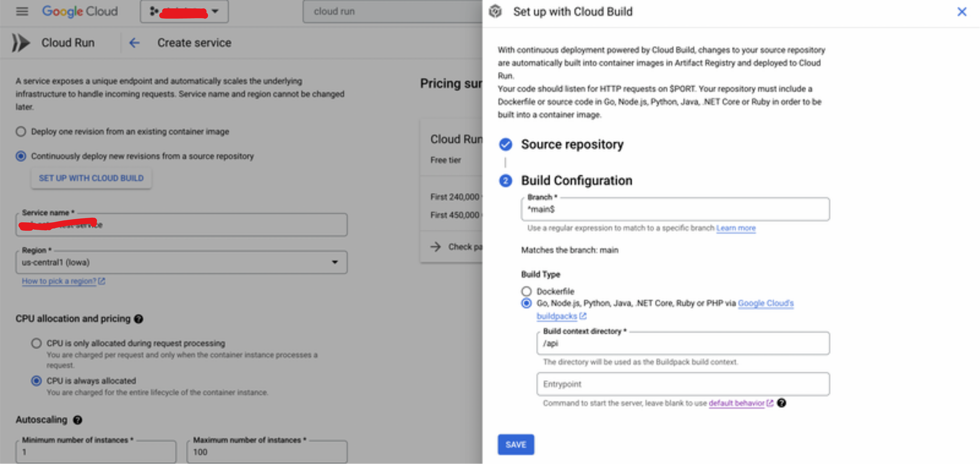
Task: Click help icon next to default behavior
Action: click(x=782, y=403)
